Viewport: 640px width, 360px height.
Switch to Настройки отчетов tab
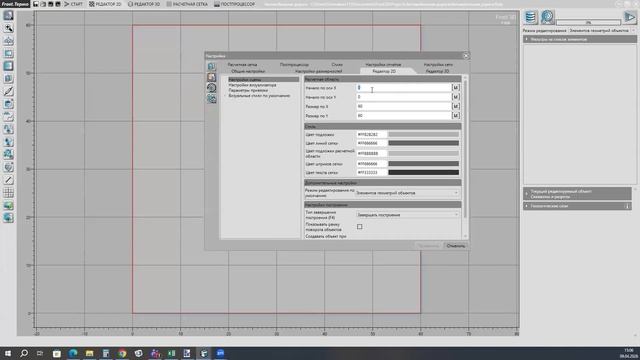point(383,64)
